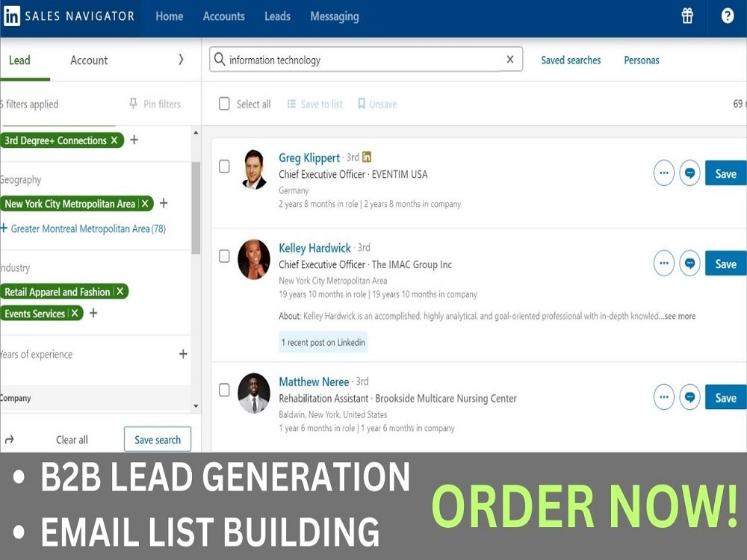
Task: Remove the Retail Apparel and Fashion filter
Action: [x=120, y=291]
